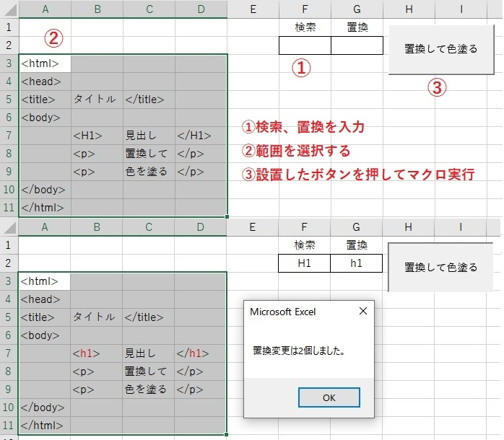The width and height of the screenshot is (504, 440).
Task: Select column C header in upper sheet
Action: 149,9
